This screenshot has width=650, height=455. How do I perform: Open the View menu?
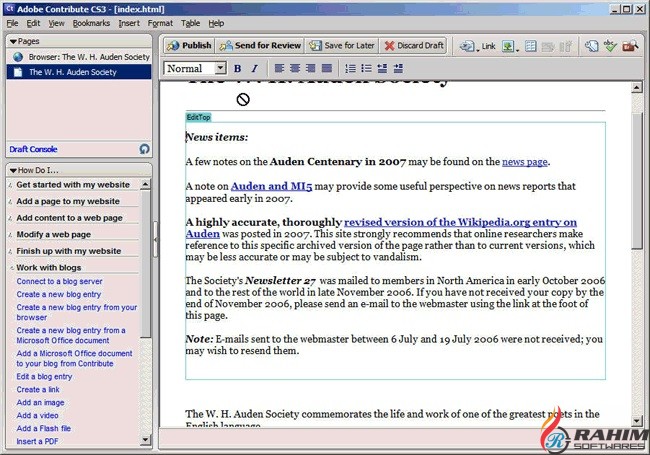[56, 23]
